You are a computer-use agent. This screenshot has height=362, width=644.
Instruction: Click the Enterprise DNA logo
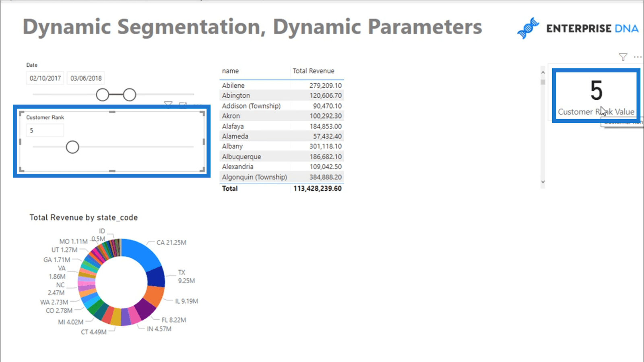click(578, 28)
